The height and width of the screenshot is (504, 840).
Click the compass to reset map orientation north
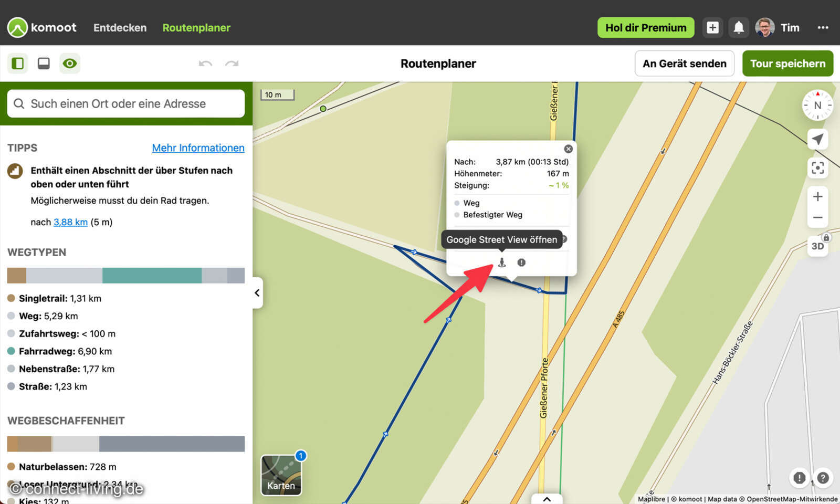click(x=817, y=105)
